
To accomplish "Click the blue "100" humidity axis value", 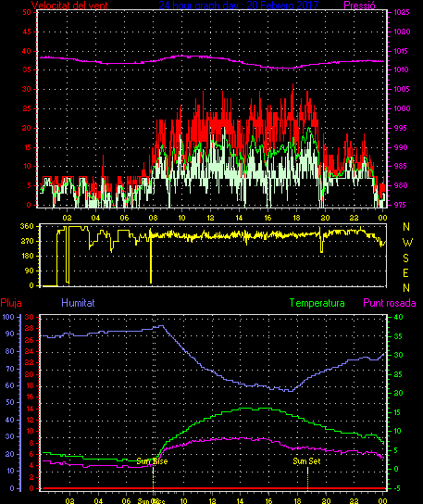I will pyautogui.click(x=8, y=317).
